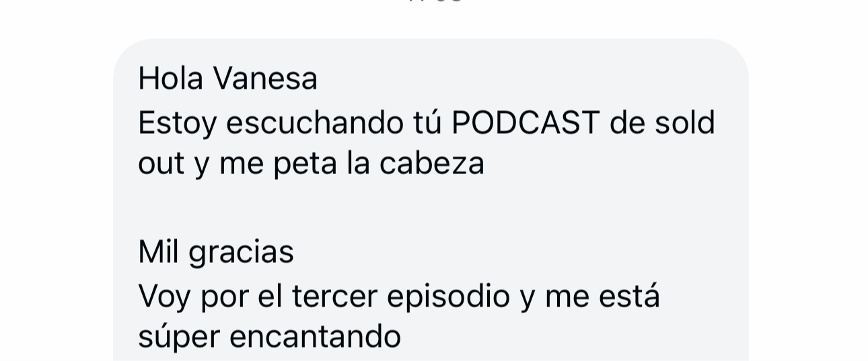This screenshot has width=868, height=361.
Task: Tap the partially visible timestamp above the message
Action: click(435, 1)
